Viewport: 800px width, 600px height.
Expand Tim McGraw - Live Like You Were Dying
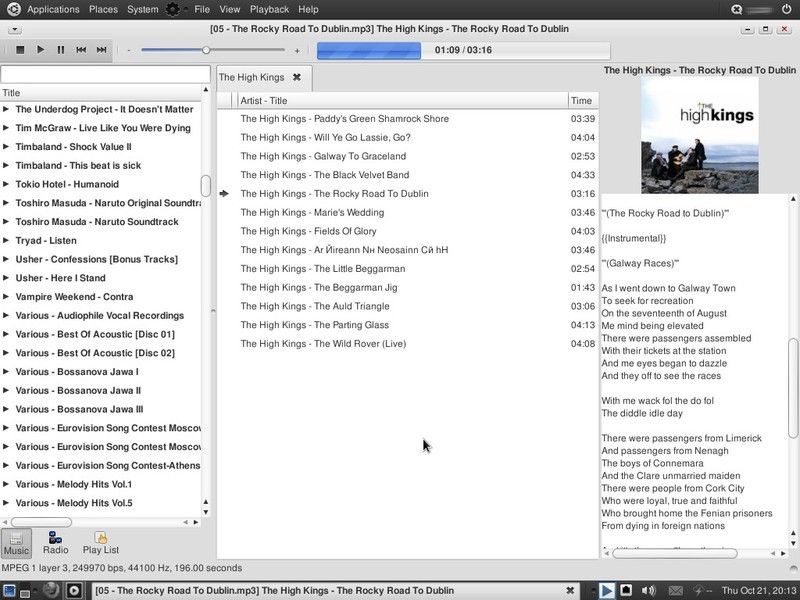[x=6, y=128]
